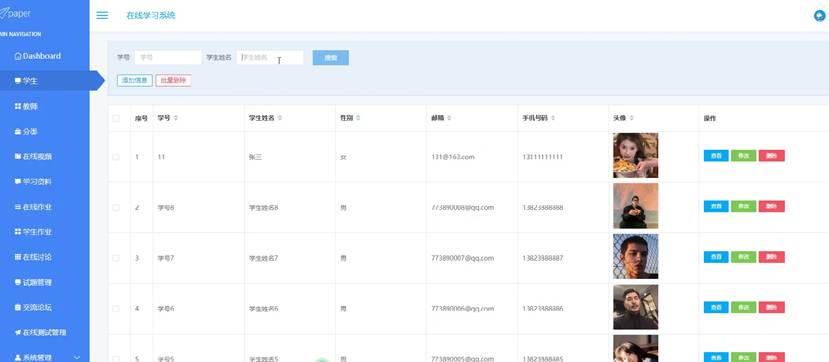Viewport: 829px width, 362px height.
Task: Click green 修改 button for 张三 row
Action: pyautogui.click(x=743, y=156)
